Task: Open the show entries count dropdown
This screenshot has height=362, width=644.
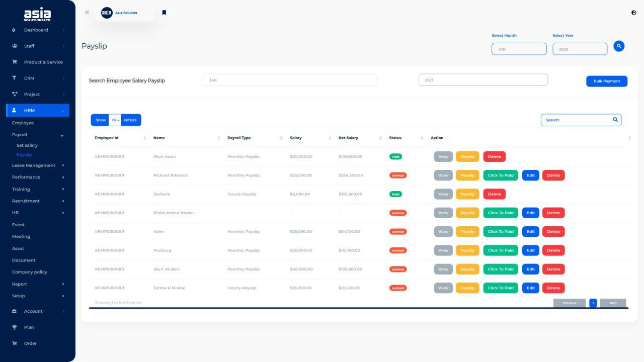Action: [115, 120]
